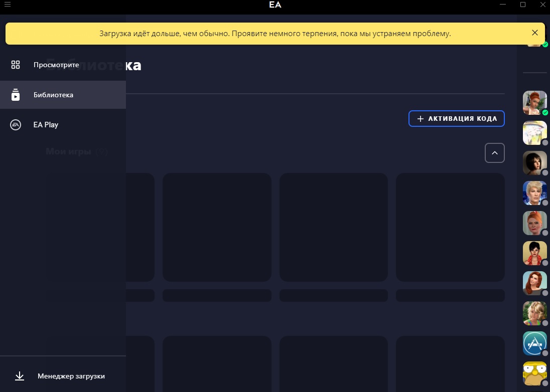Image resolution: width=550 pixels, height=392 pixels.
Task: Open friend avatar with red-haired woman and plant
Action: 534,103
